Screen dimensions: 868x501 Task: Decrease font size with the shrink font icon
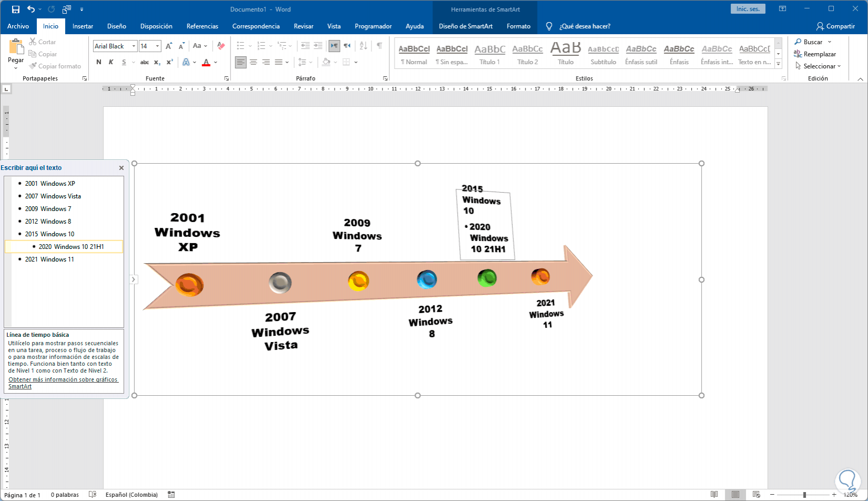pyautogui.click(x=181, y=46)
